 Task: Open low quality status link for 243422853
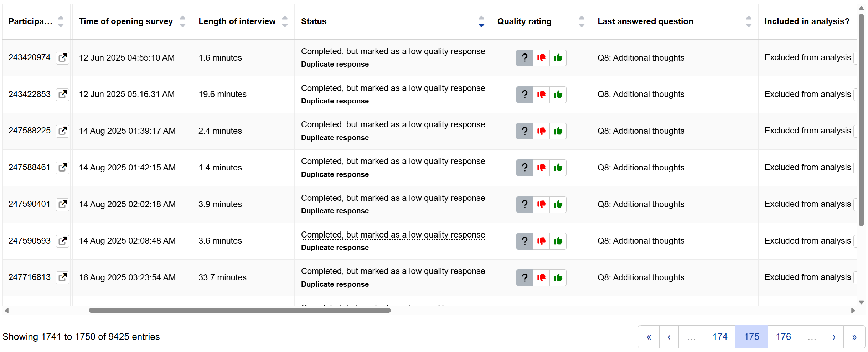(x=393, y=88)
